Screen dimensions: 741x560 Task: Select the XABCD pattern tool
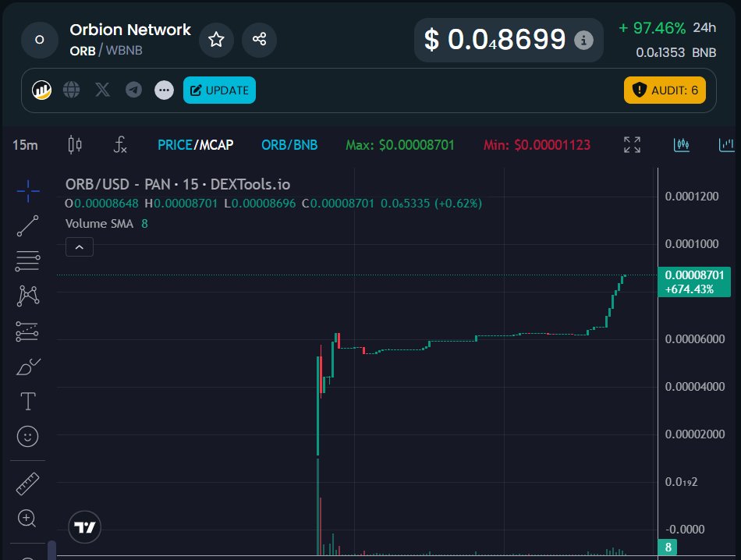point(28,296)
